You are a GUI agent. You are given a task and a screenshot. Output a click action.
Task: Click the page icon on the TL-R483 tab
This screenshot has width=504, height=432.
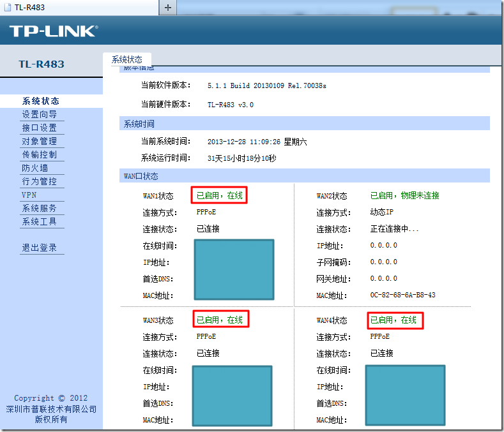pyautogui.click(x=8, y=8)
